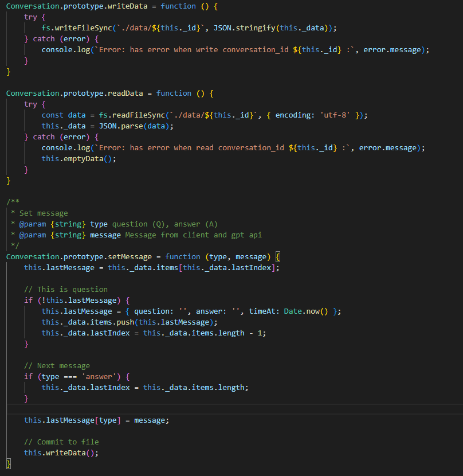
Task: Click the lastIndex assignment inside the answer block
Action: click(145, 387)
